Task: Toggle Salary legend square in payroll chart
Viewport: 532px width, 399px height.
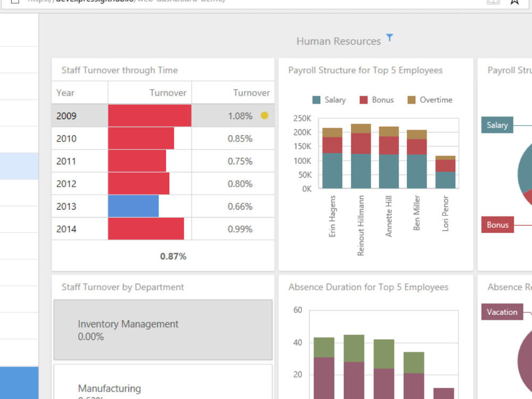Action: (x=316, y=100)
